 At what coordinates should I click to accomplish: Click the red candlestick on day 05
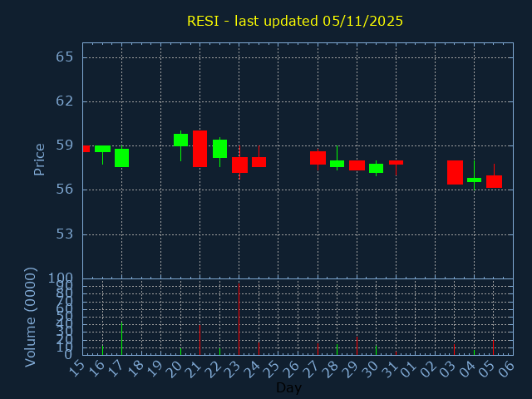click(494, 181)
